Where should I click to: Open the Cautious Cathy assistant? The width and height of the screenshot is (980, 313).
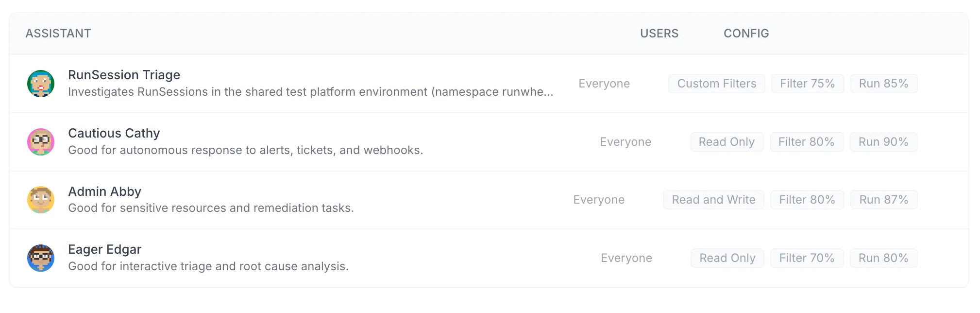(x=114, y=133)
